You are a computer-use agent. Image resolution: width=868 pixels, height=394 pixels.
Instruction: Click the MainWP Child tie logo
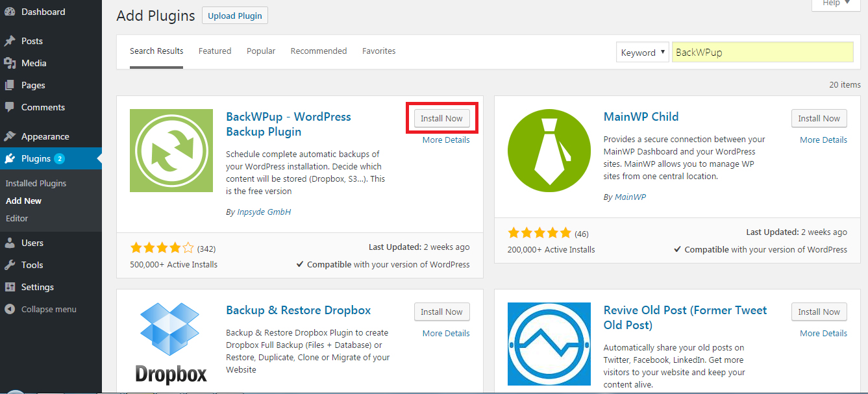pyautogui.click(x=549, y=151)
